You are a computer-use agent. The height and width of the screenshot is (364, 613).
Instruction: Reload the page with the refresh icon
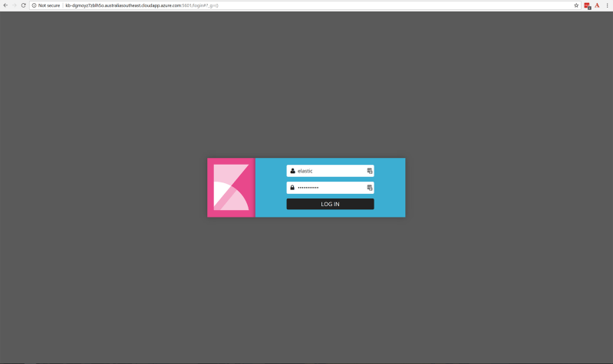(24, 5)
